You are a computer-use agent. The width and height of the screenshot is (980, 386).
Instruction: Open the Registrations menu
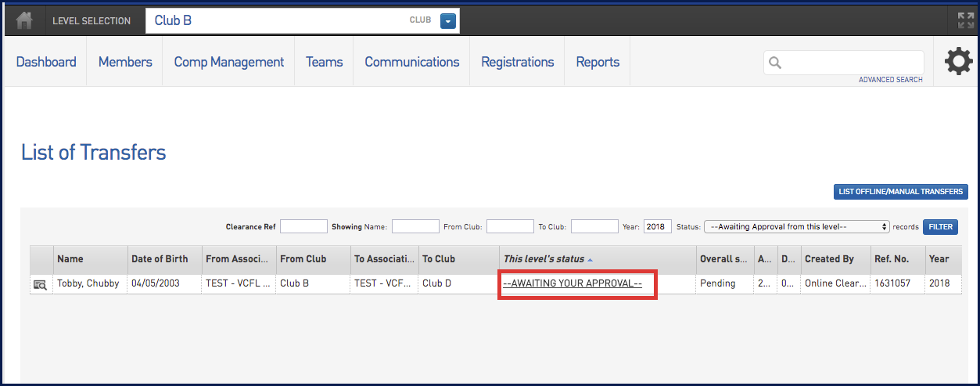coord(518,62)
